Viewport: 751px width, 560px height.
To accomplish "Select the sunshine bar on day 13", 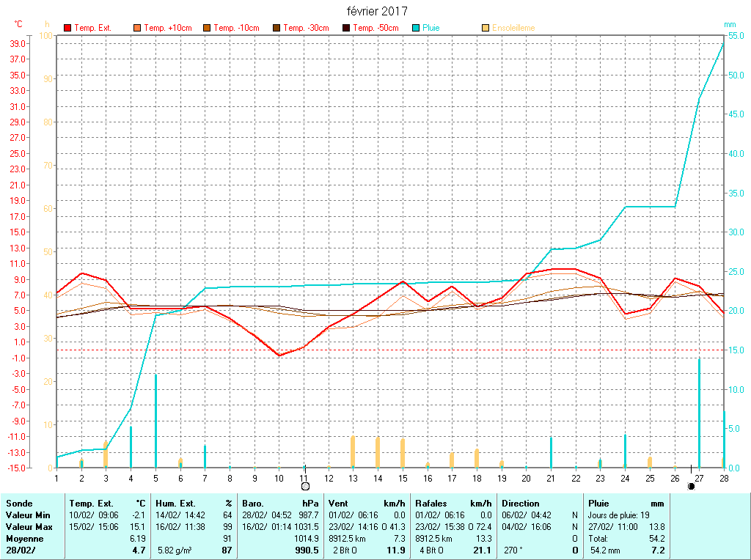I will coord(353,452).
